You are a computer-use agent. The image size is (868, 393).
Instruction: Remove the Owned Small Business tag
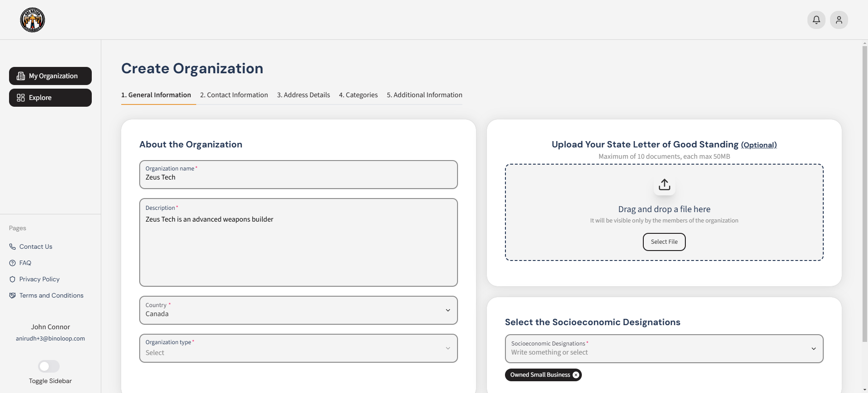tap(576, 375)
